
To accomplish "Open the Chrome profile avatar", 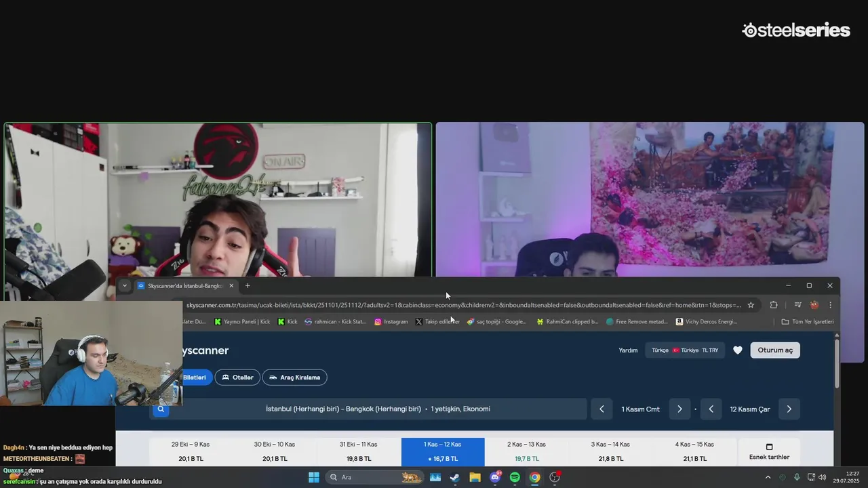I will point(814,305).
